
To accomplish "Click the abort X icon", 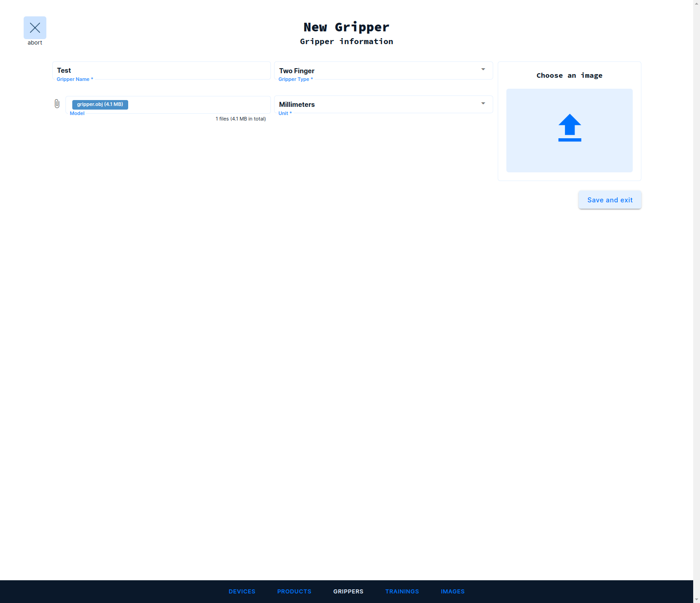I will [x=35, y=28].
